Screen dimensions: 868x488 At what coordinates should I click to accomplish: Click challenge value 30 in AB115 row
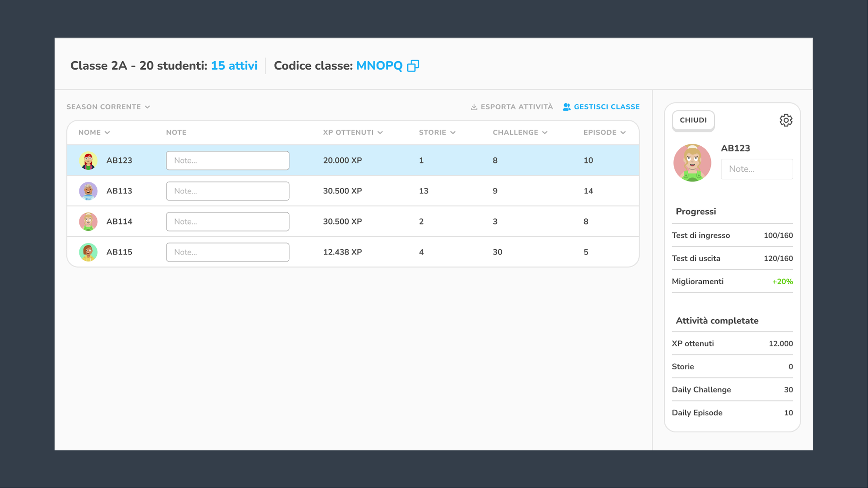497,252
